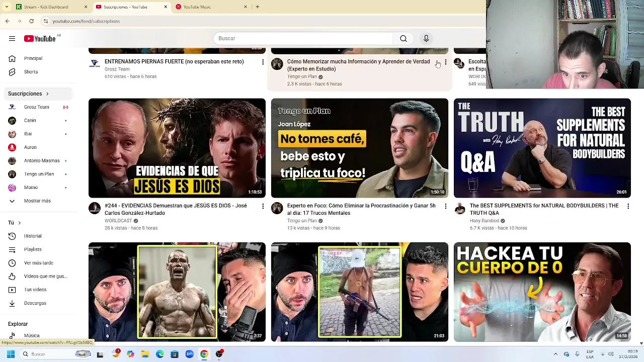The height and width of the screenshot is (362, 644).
Task: Open Historial in the sidebar
Action: point(38,236)
